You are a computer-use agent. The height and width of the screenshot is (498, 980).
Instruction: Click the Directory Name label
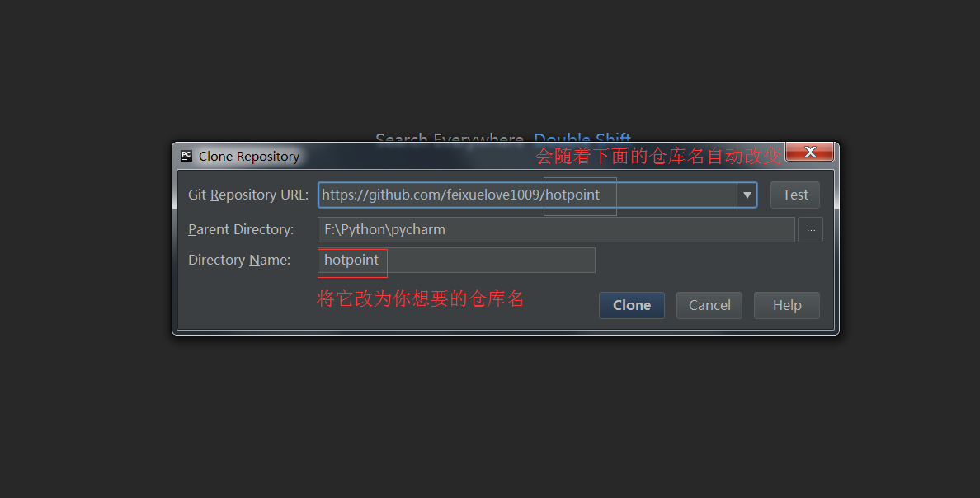pos(239,261)
